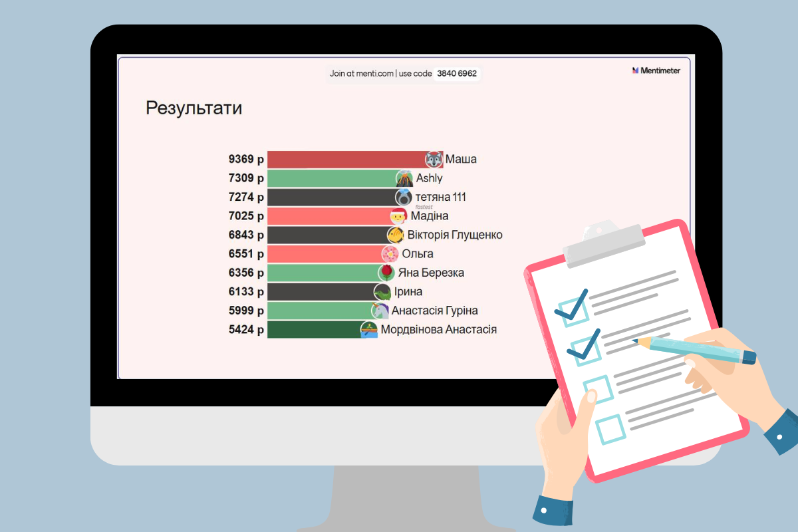Click the volcano avatar beside Ashly
This screenshot has height=532, width=798.
404,178
